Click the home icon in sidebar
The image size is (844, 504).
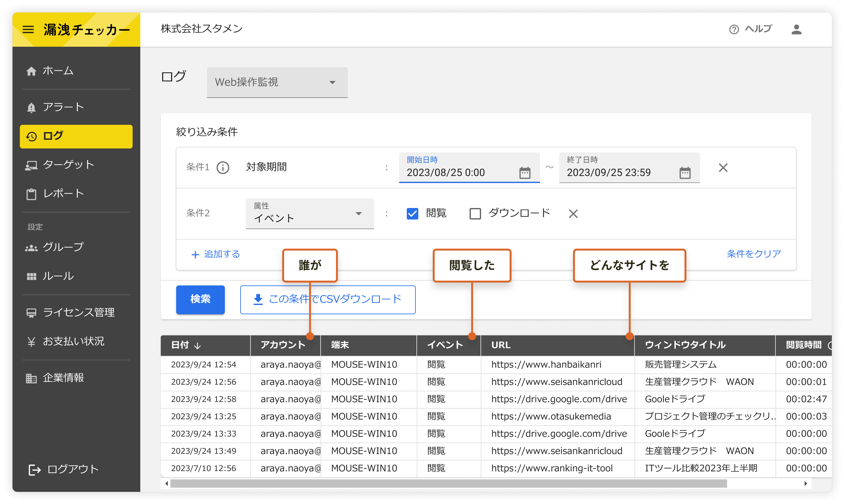pos(31,71)
